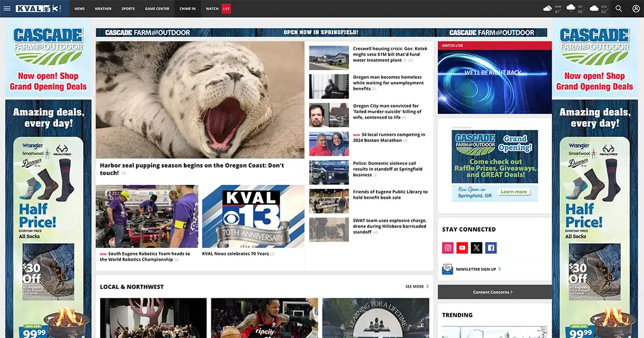Open the robotics team photo
644x338 pixels.
point(147,216)
